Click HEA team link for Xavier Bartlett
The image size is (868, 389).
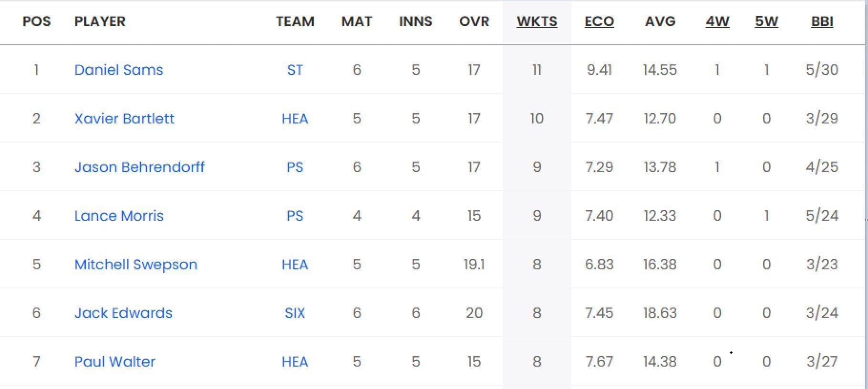295,119
